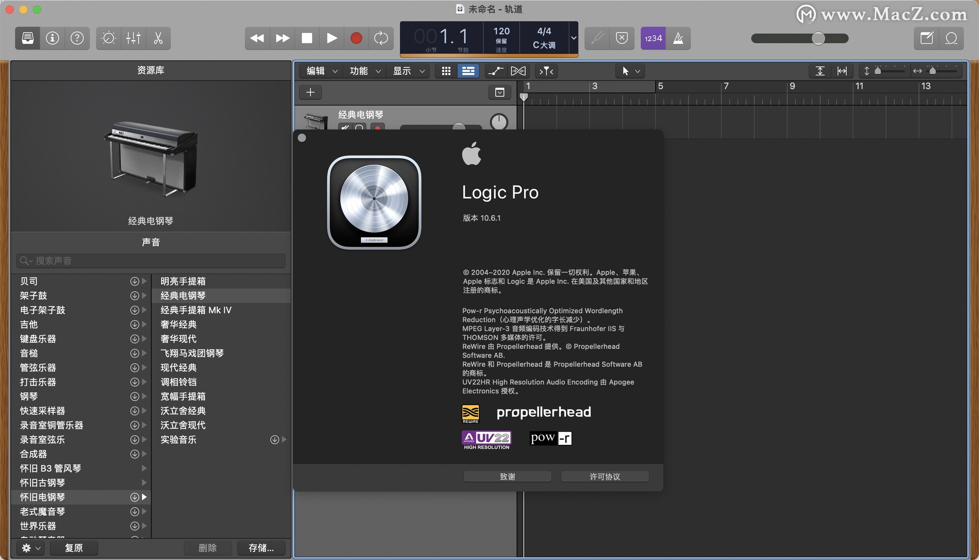Screen dimensions: 979x560
Task: Enable the 1234 count-in toggle
Action: (x=653, y=38)
